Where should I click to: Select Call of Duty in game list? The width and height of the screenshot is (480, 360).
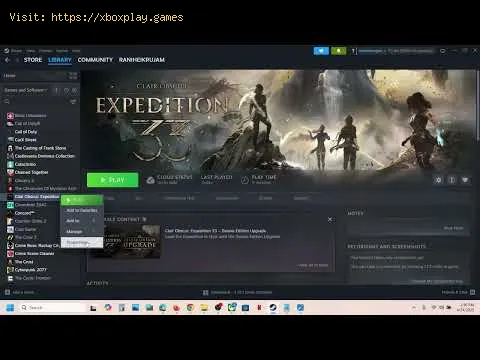pyautogui.click(x=26, y=132)
